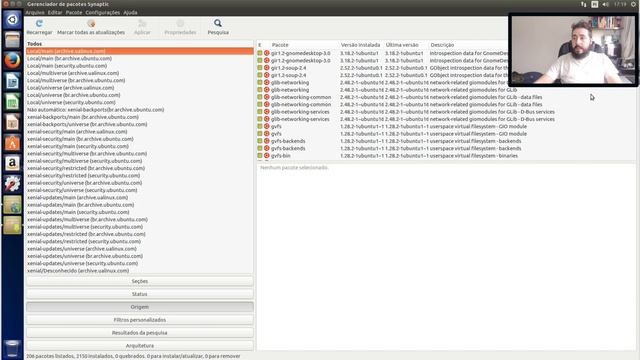The height and width of the screenshot is (360, 640).
Task: Select xenial/Desconhecido (archive.ualinux.com) origin
Action: click(x=140, y=271)
